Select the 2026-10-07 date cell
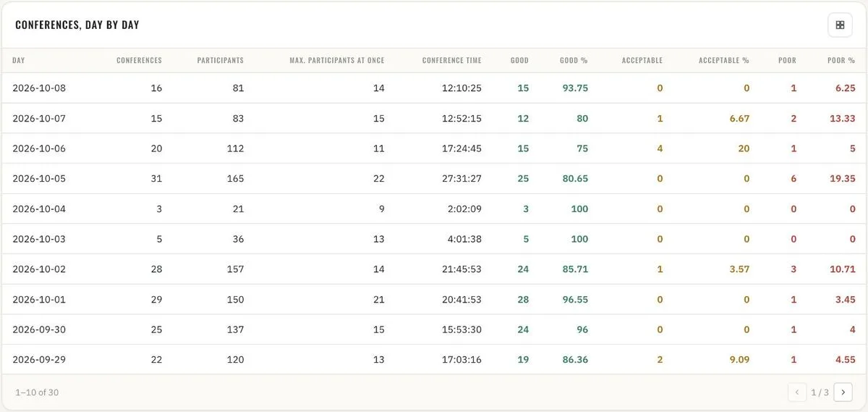The width and height of the screenshot is (868, 412). coord(39,118)
